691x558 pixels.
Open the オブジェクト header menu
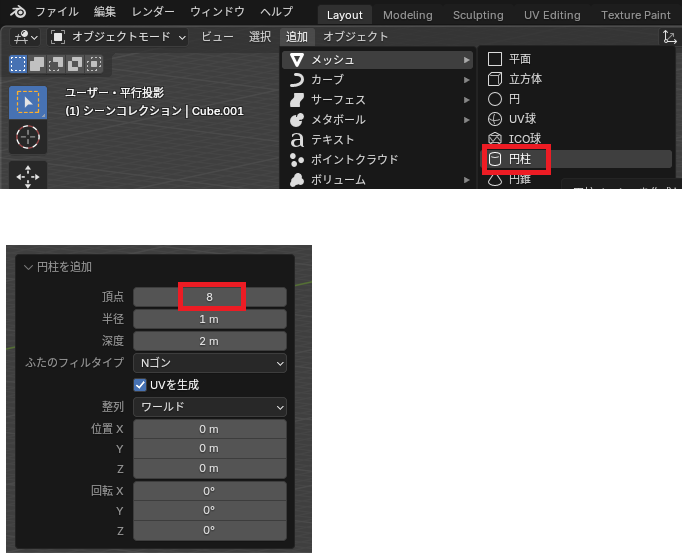tap(355, 37)
